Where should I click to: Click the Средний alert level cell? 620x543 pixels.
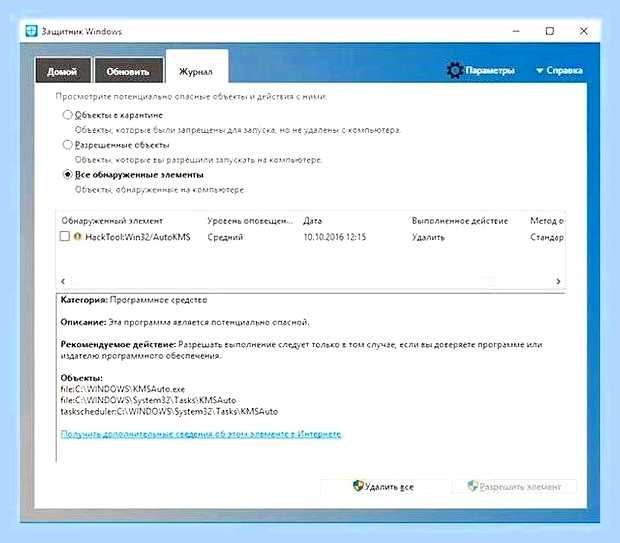click(x=225, y=237)
